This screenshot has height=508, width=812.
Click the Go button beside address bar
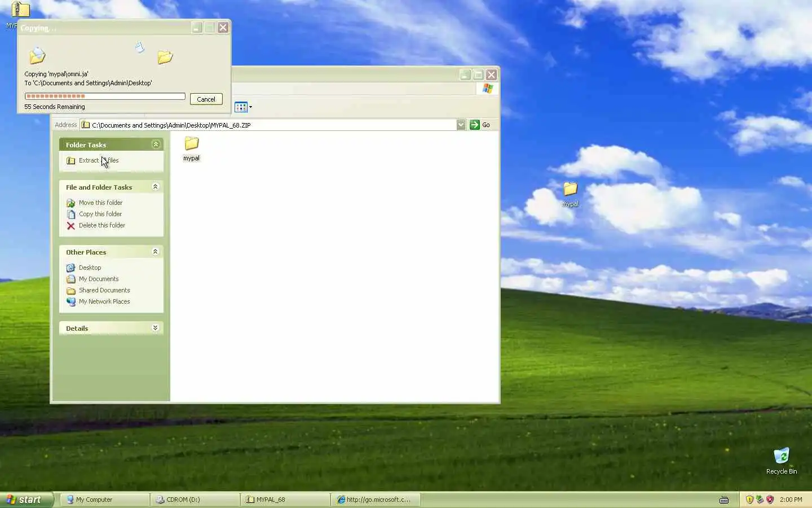480,125
